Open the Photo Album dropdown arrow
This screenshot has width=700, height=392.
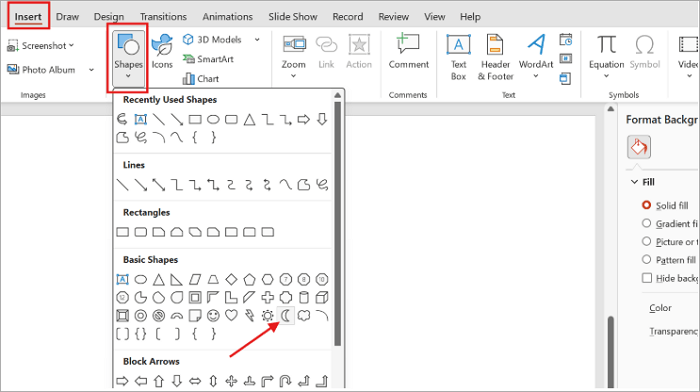click(92, 70)
